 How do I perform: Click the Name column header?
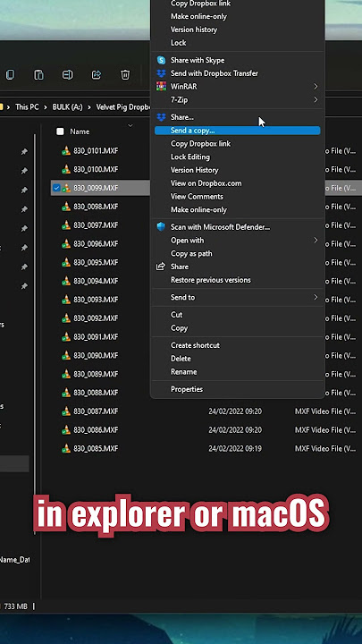pyautogui.click(x=80, y=131)
